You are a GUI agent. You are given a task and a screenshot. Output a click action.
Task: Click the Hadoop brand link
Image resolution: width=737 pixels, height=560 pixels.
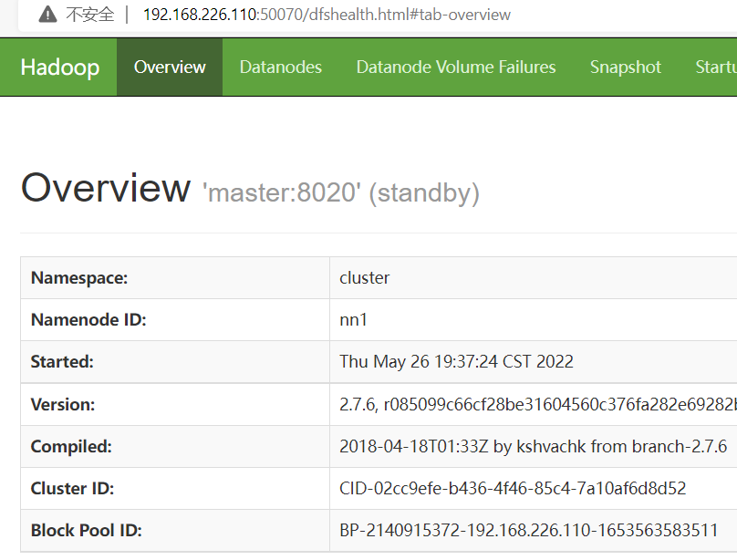pyautogui.click(x=59, y=67)
